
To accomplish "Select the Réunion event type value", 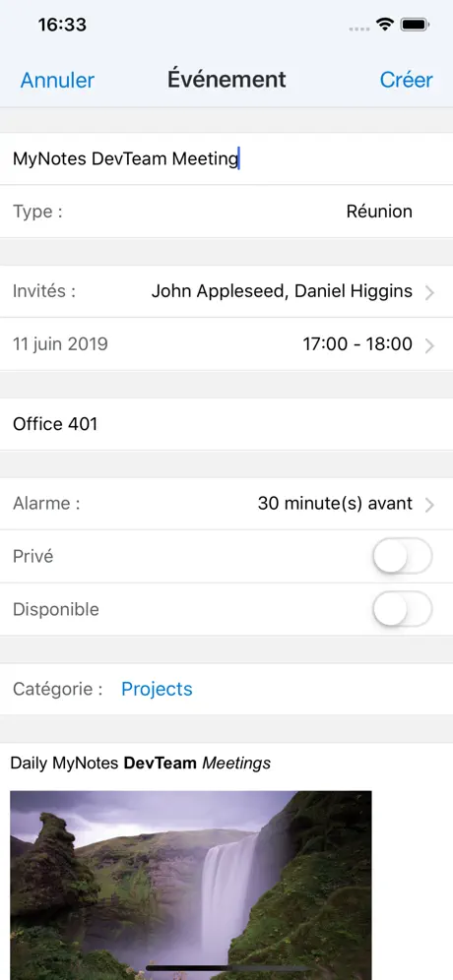I will [379, 212].
